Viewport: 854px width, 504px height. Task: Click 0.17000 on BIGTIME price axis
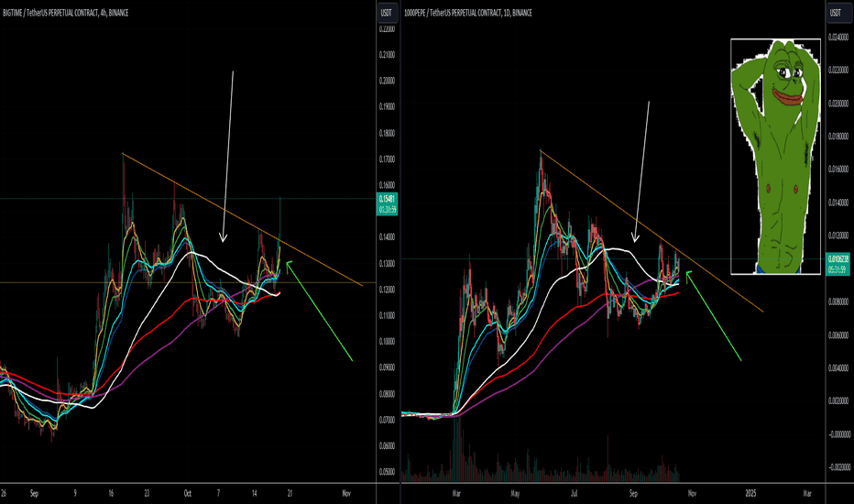point(388,159)
